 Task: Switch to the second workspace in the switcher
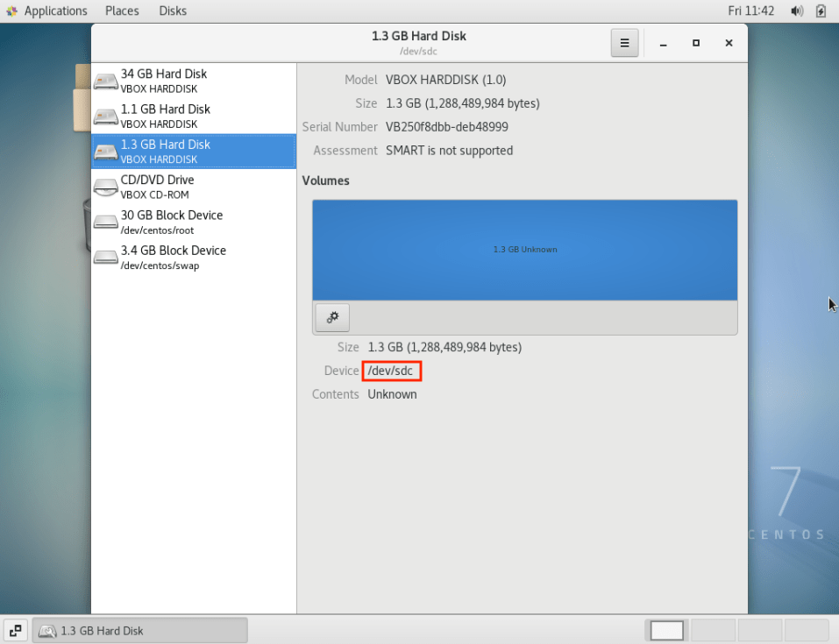pos(712,630)
